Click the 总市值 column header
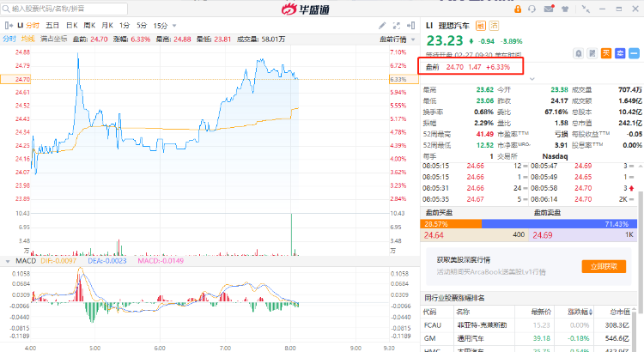This screenshot has width=644, height=352. point(620,313)
